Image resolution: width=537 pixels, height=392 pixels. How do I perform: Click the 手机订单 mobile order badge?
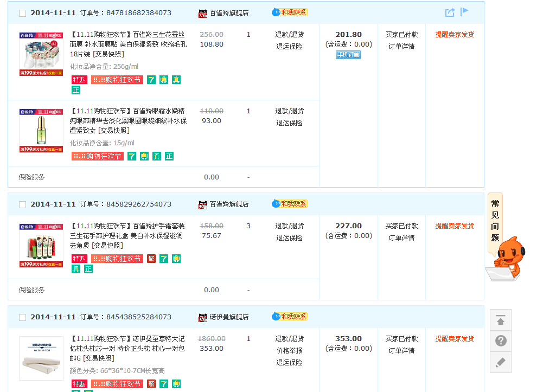pos(348,55)
